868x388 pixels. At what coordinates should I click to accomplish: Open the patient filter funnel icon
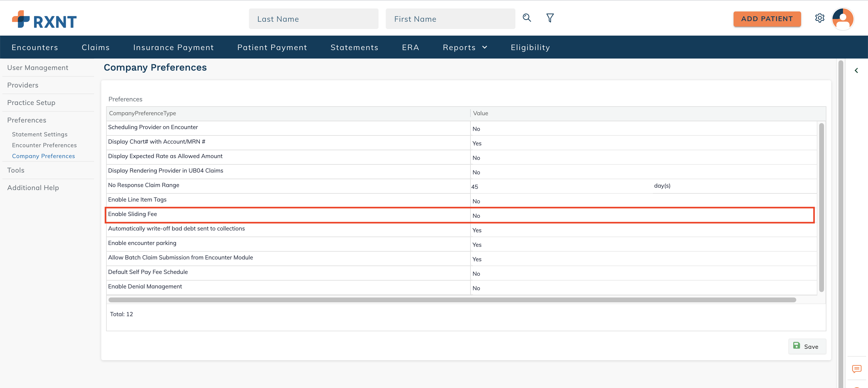point(550,18)
